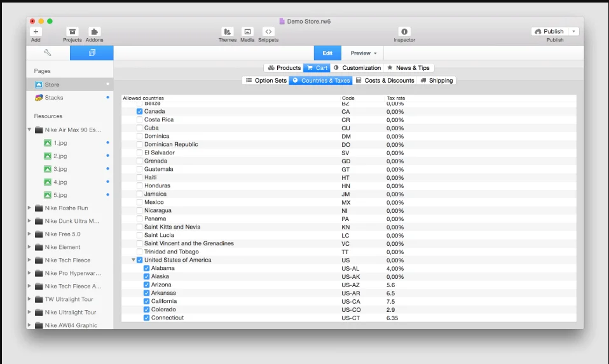Uncheck the Connecticut checkbox
609x364 pixels.
[146, 318]
